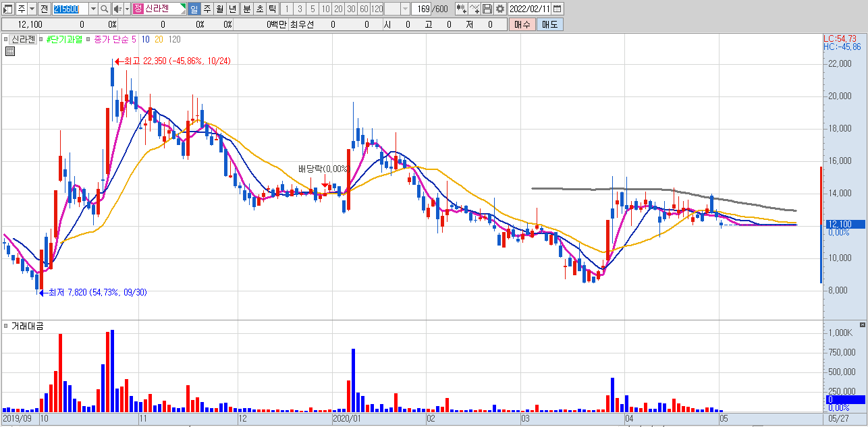Click the date field 2022/02/11

click(530, 9)
